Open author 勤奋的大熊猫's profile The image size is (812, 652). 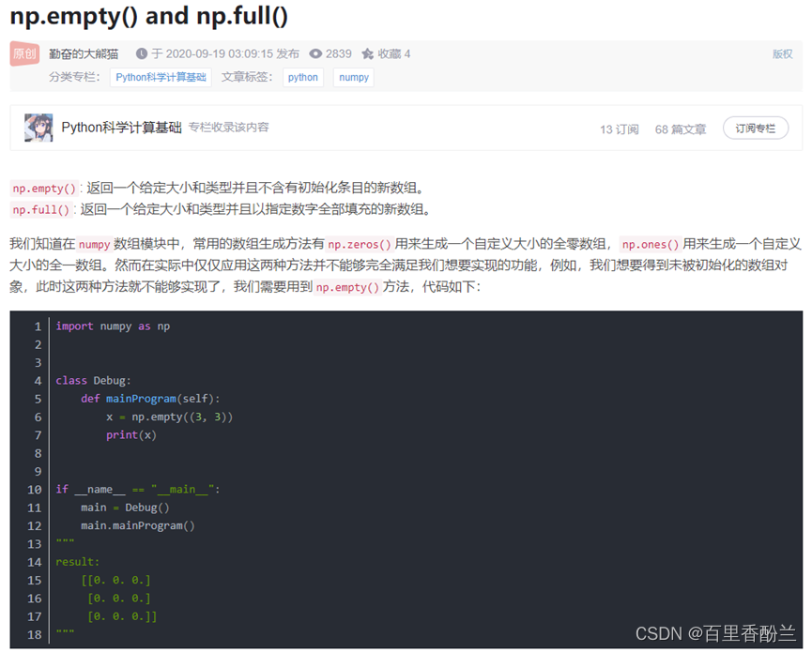pyautogui.click(x=83, y=53)
